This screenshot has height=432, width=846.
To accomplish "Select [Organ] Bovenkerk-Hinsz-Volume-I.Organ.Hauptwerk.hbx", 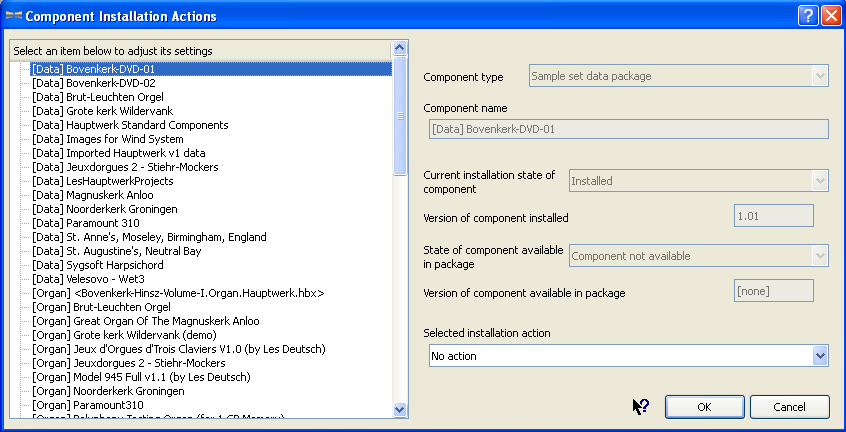I will (x=178, y=293).
